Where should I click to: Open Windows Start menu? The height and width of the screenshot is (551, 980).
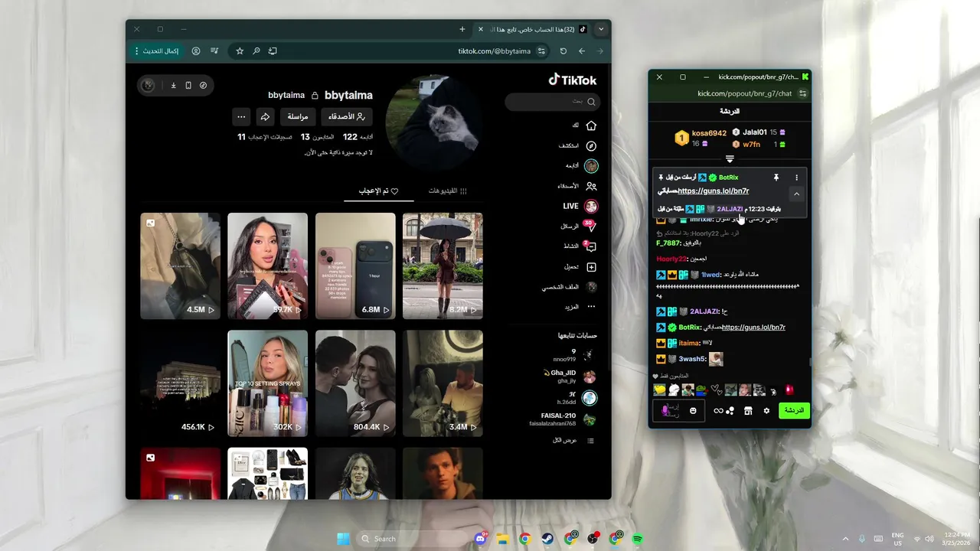tap(344, 539)
